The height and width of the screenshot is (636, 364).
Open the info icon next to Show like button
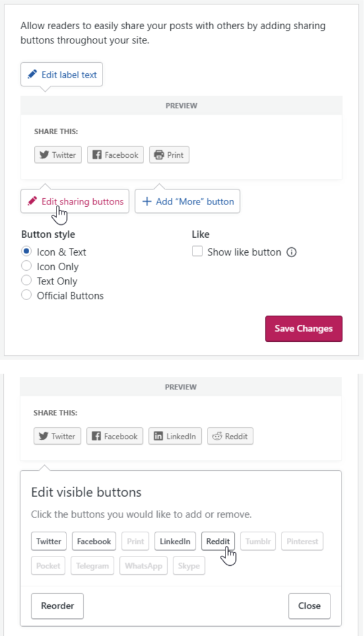pyautogui.click(x=291, y=252)
